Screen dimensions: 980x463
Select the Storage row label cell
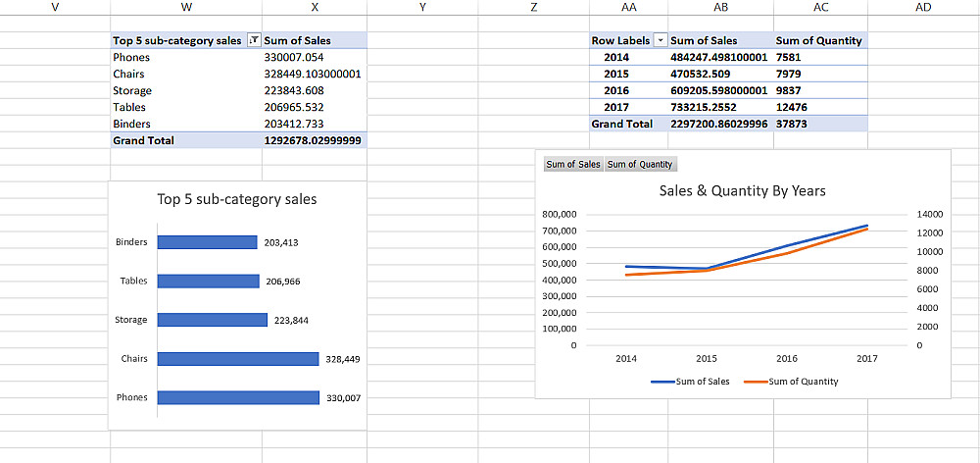click(186, 90)
